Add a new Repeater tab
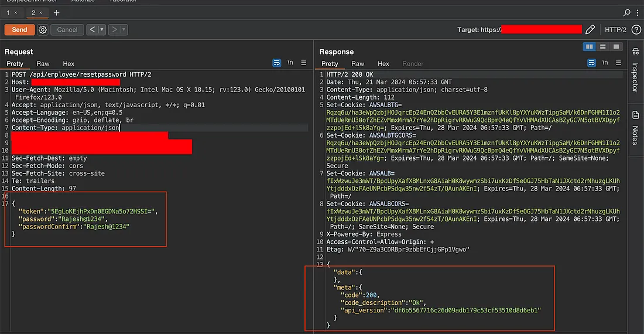 coord(56,12)
